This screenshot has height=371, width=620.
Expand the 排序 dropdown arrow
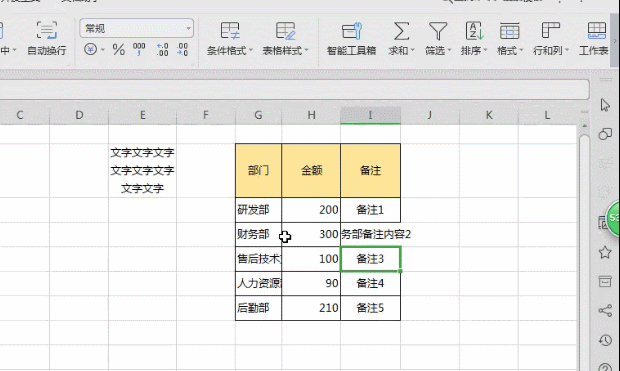(485, 50)
